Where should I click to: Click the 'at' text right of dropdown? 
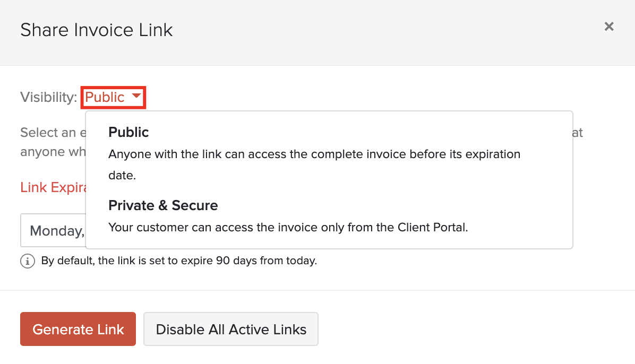[578, 132]
